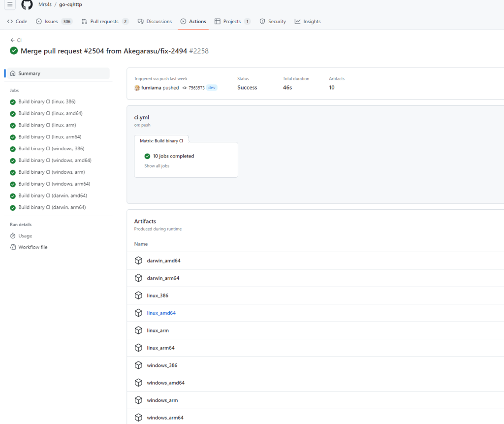Click fumiama's avatar image
The height and width of the screenshot is (424, 504).
coord(137,88)
